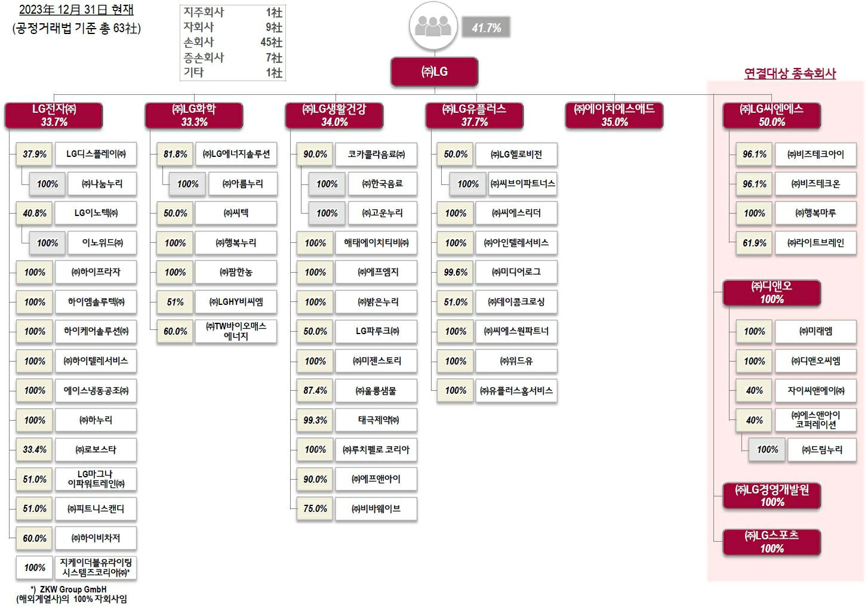Click the ㈜미래엠 box
The width and height of the screenshot is (868, 608).
pos(815,331)
